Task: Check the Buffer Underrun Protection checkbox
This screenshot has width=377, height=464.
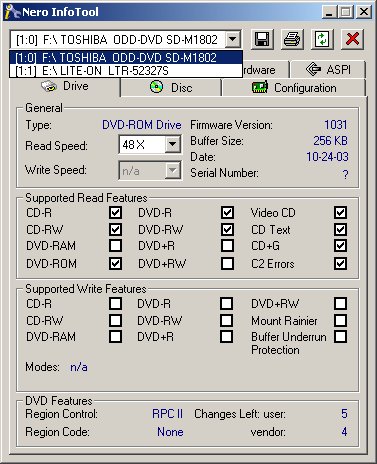Action: 340,336
